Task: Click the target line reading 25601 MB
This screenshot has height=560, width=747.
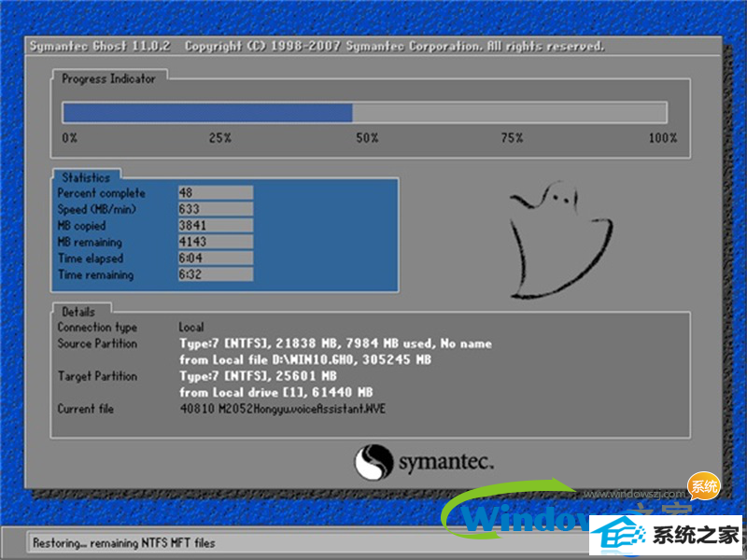Action: pos(258,376)
